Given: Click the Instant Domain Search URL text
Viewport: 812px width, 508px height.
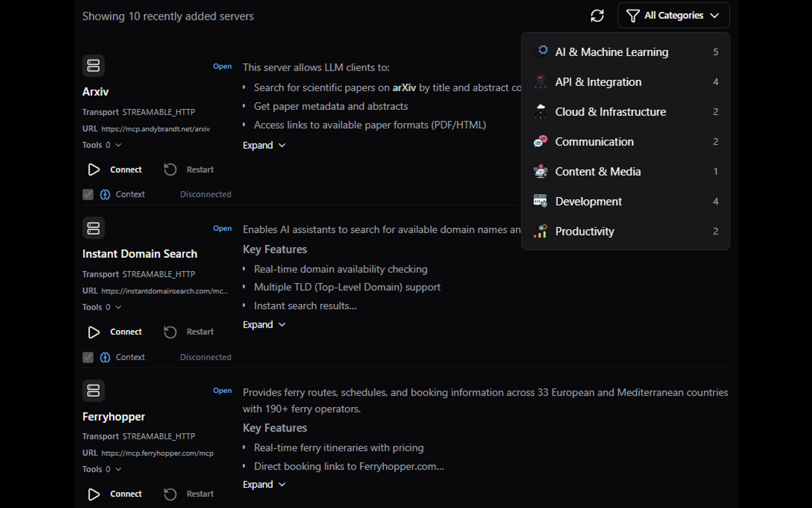Looking at the screenshot, I should [x=165, y=291].
